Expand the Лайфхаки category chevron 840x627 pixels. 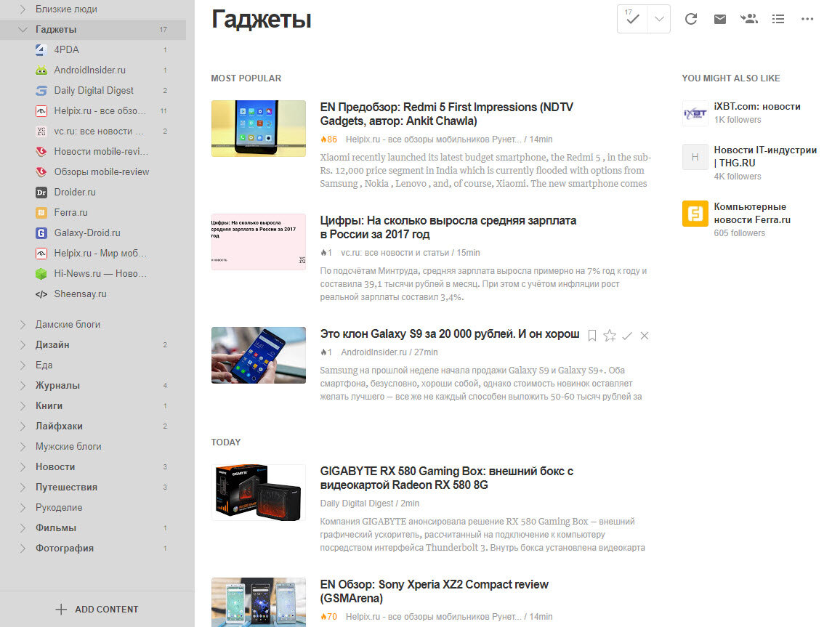coord(23,426)
